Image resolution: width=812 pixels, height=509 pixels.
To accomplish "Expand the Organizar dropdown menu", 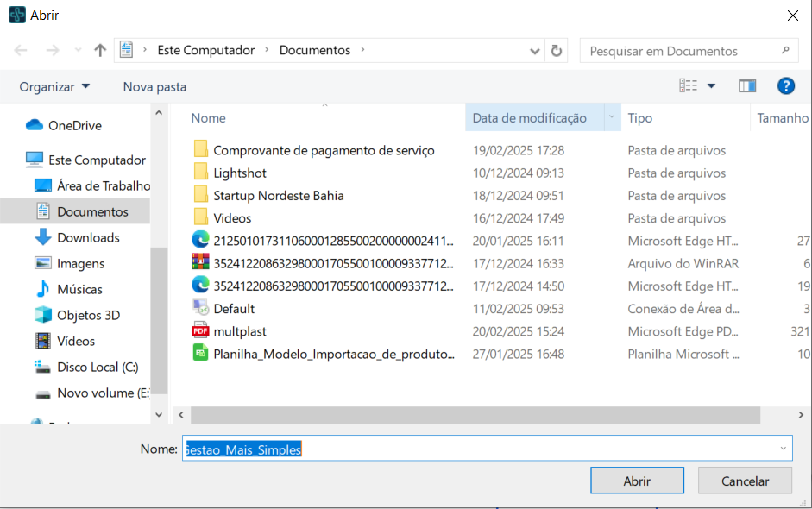I will [x=55, y=87].
